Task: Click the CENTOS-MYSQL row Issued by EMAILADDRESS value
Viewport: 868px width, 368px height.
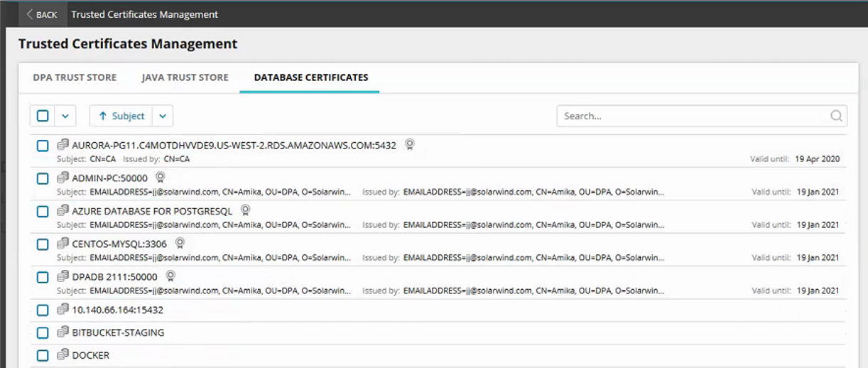Action: [x=534, y=258]
